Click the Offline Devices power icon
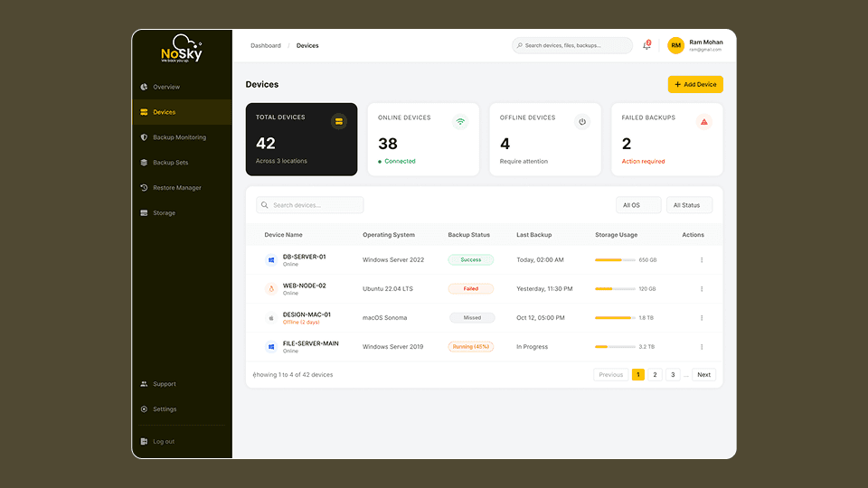Screen dimensions: 868x488 [x=582, y=122]
